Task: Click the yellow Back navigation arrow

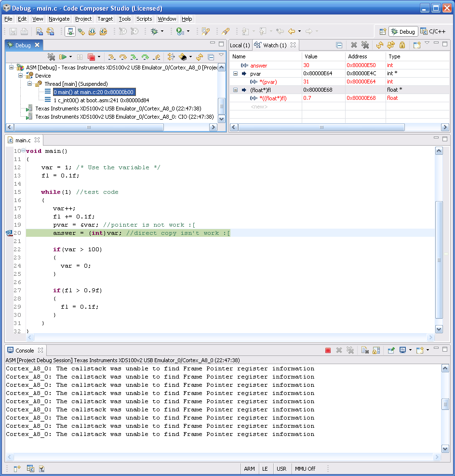Action: tap(292, 31)
